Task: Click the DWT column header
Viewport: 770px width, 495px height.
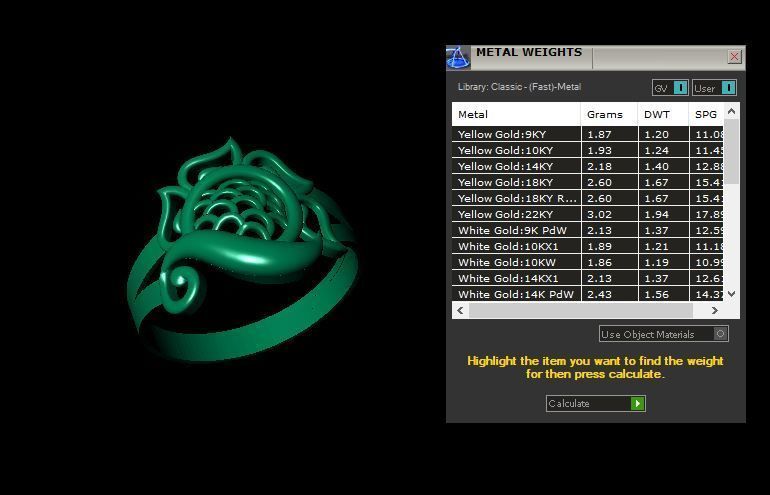Action: click(x=663, y=114)
